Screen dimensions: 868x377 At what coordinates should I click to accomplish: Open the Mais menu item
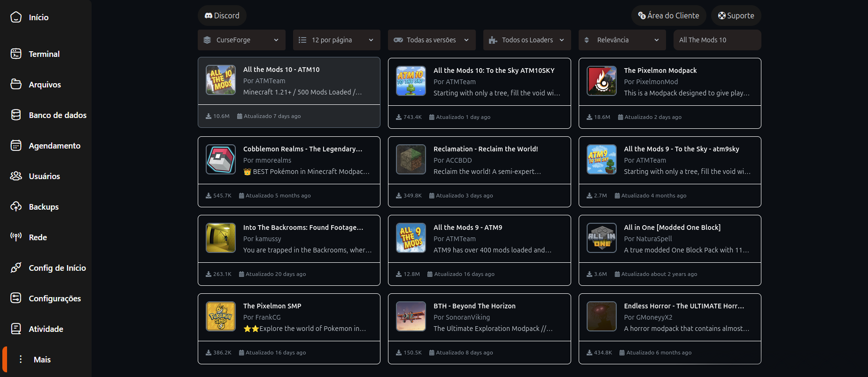[x=42, y=360]
